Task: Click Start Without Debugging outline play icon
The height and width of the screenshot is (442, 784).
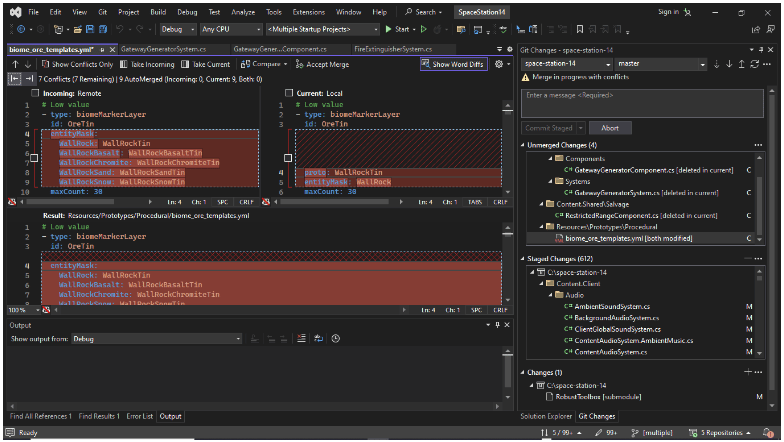Action: point(424,30)
